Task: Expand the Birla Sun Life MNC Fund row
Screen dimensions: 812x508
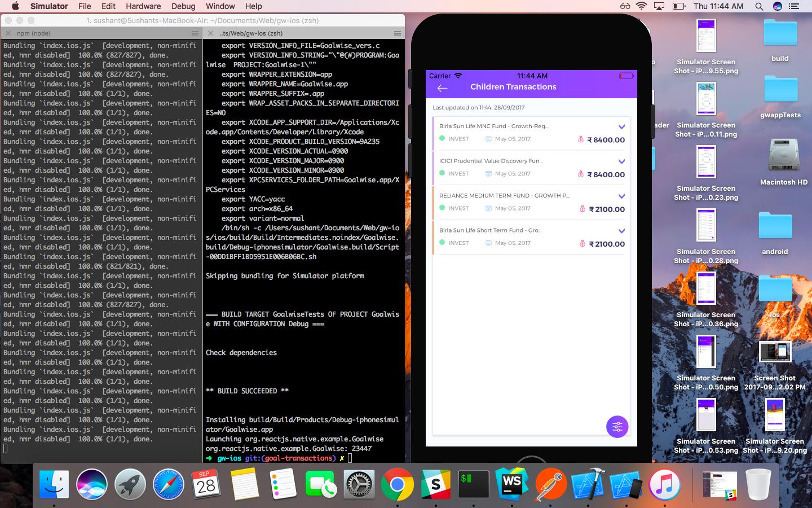Action: click(x=621, y=126)
